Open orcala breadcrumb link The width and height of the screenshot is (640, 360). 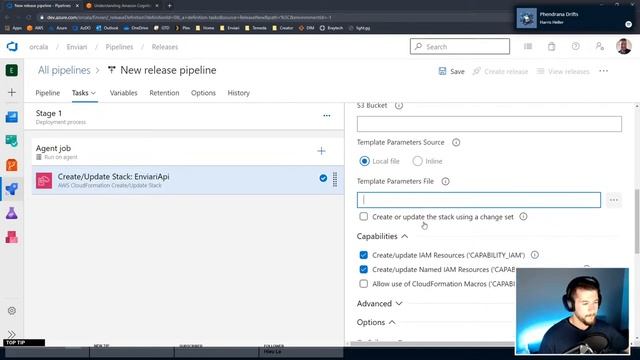pyautogui.click(x=39, y=47)
